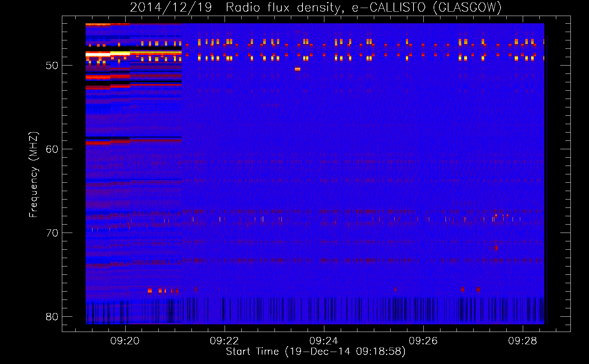Click the 09:22 time tick label
The height and width of the screenshot is (364, 589).
tap(225, 341)
